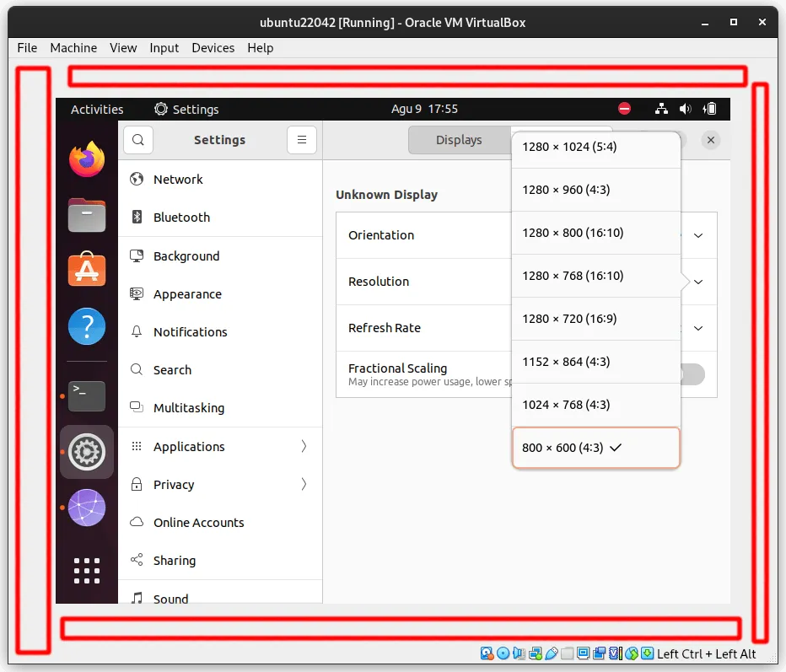The width and height of the screenshot is (786, 672).
Task: Click VirtualBox USB devices indicator
Action: 552,653
